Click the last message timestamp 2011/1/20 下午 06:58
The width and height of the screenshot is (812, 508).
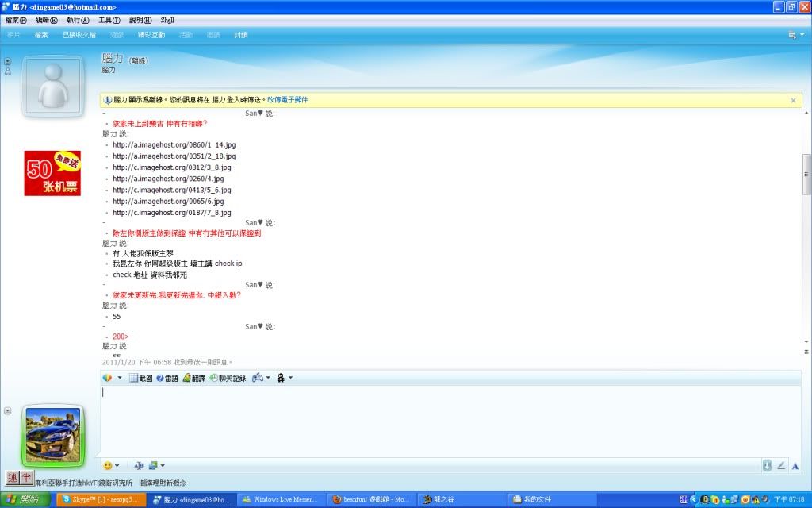pos(136,362)
